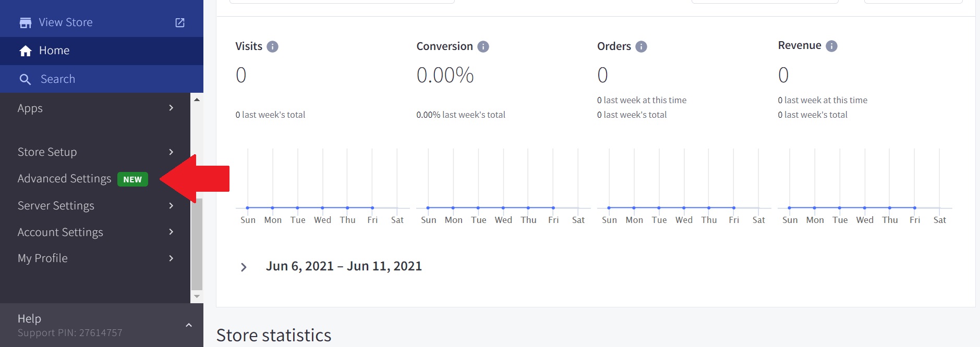
Task: Click the Orders info icon
Action: click(x=641, y=47)
